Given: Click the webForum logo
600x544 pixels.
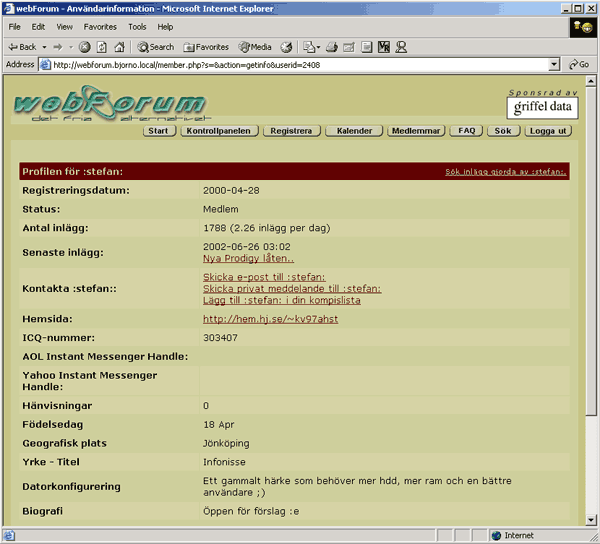Looking at the screenshot, I should click(111, 103).
